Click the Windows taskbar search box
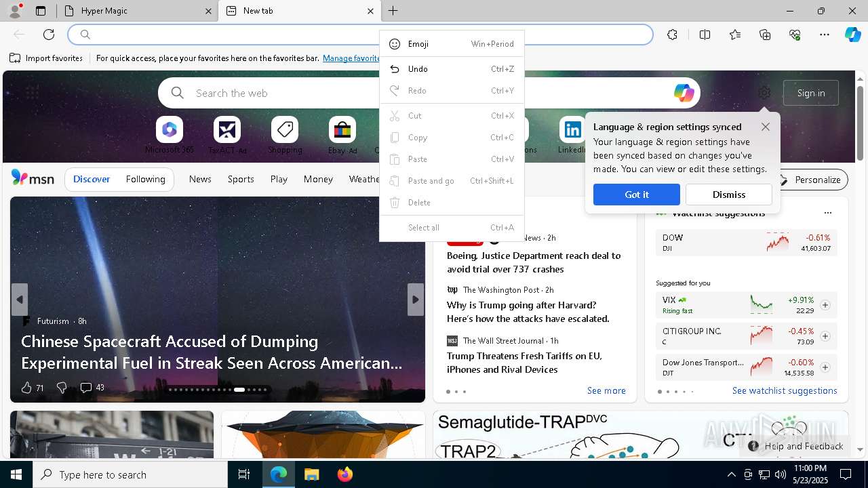Screen dimensions: 868x488 130,474
